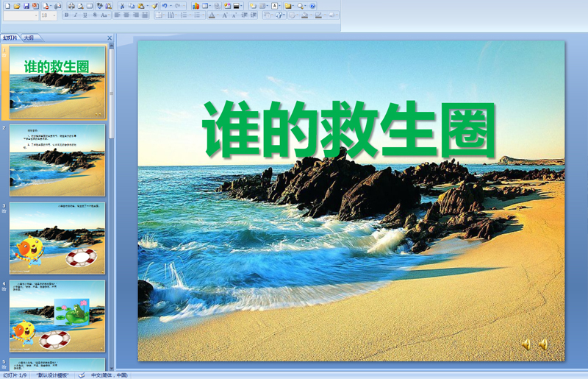Switch to the 大纲 outline tab
Viewport: 588px width, 379px height.
pos(29,38)
